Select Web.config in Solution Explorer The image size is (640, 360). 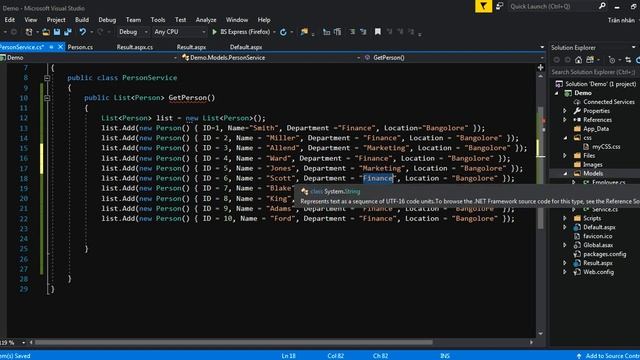pyautogui.click(x=598, y=272)
